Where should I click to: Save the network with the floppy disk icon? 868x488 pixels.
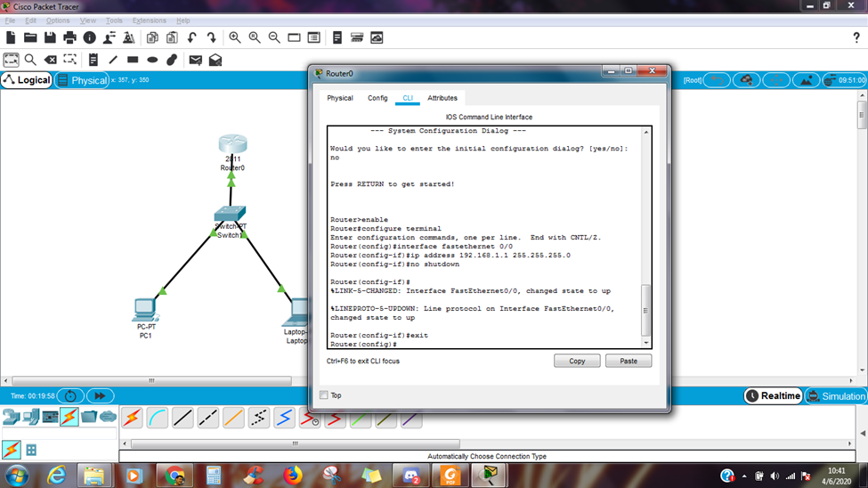point(50,37)
